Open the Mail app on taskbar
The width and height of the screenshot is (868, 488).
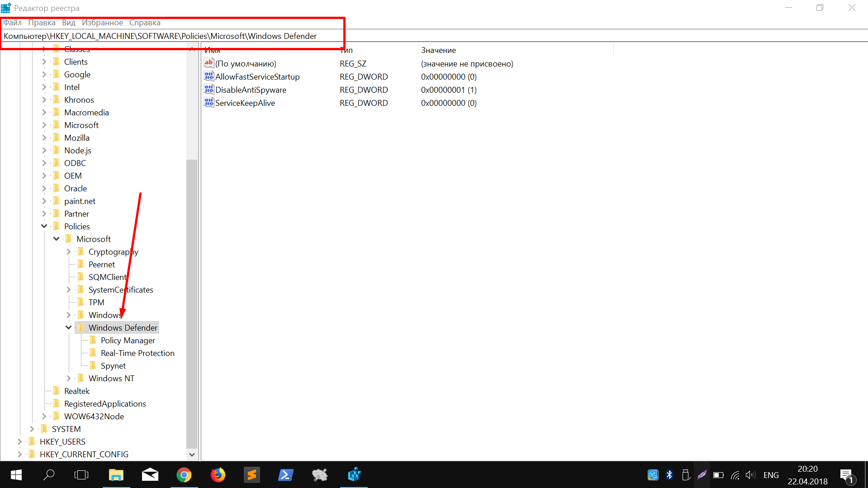coord(150,475)
